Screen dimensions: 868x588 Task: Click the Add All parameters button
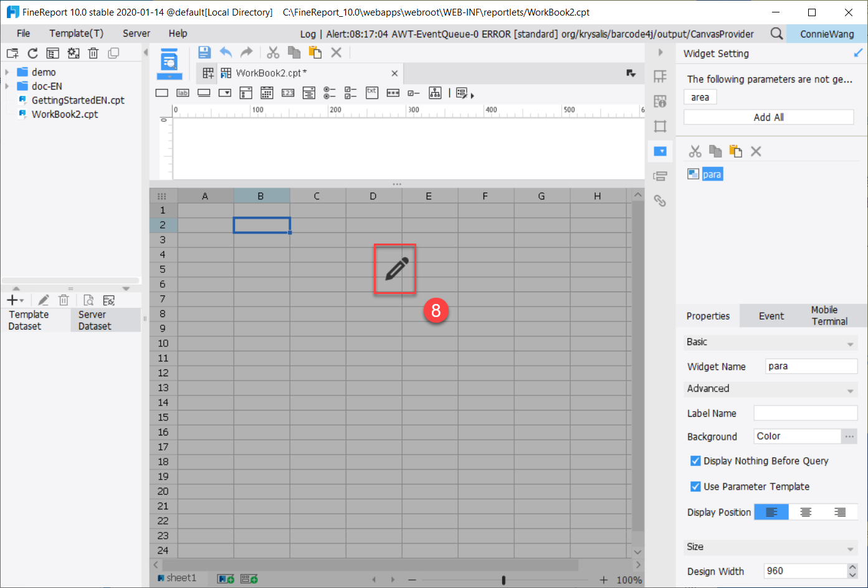click(768, 116)
